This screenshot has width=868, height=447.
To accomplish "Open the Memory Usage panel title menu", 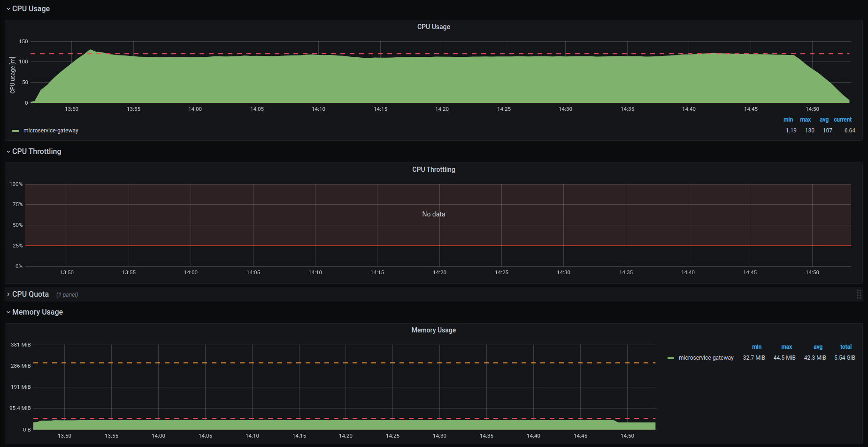I will (434, 330).
